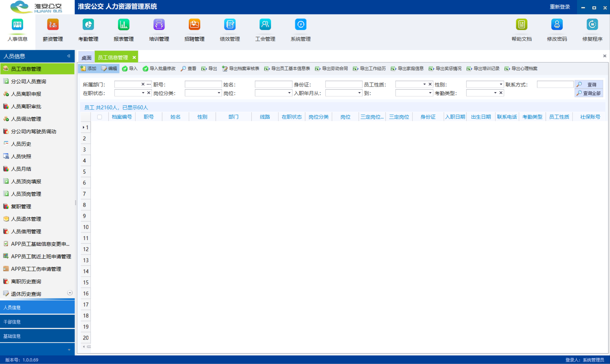Toggle the select-all checkbox in the grid header
This screenshot has width=610, height=364.
click(x=99, y=117)
